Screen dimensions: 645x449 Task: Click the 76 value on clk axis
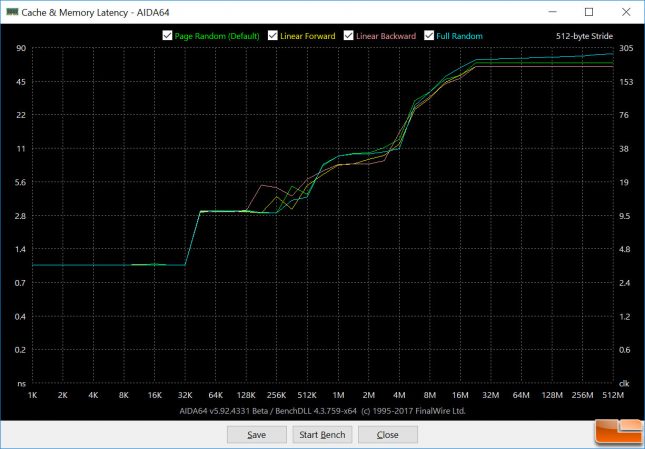(x=624, y=115)
